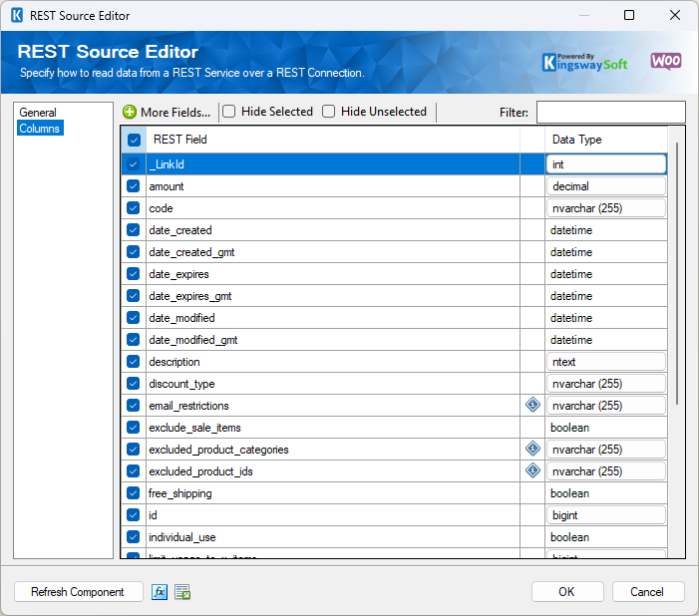Image resolution: width=699 pixels, height=616 pixels.
Task: Click into the Filter text box
Action: (x=610, y=112)
